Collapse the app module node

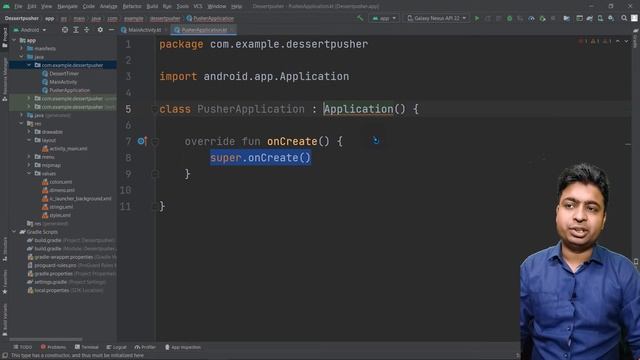click(x=14, y=40)
